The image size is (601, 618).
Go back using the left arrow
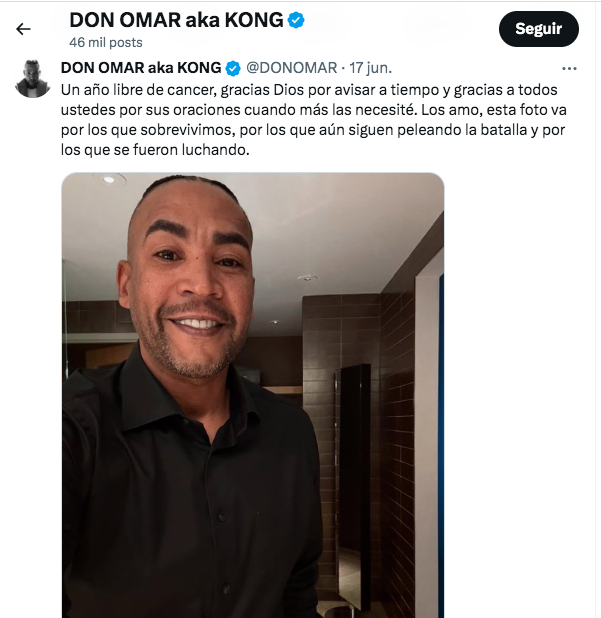click(x=23, y=29)
